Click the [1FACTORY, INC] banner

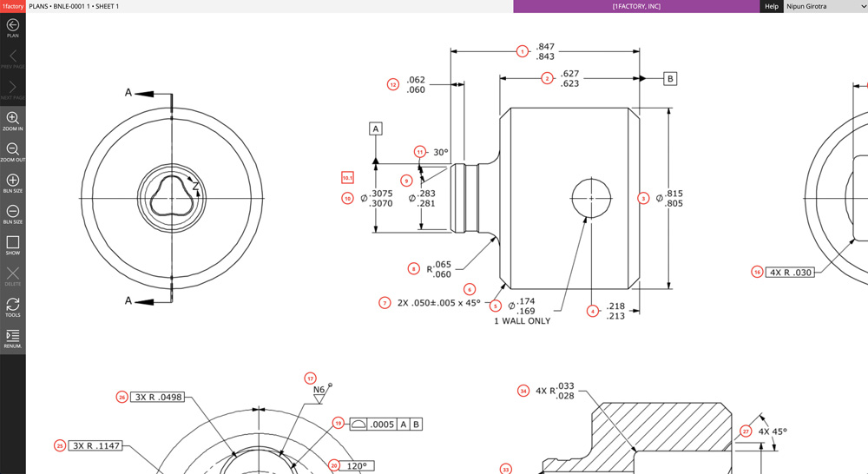point(636,6)
